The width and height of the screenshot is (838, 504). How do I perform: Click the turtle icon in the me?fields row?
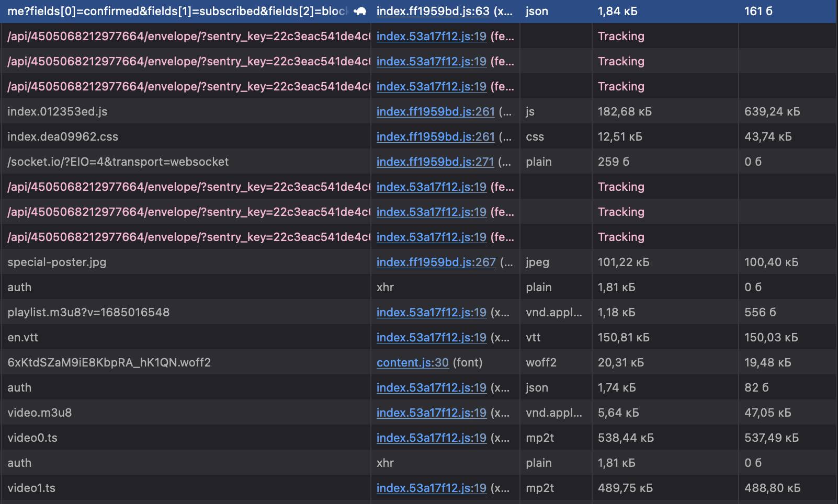tap(360, 11)
